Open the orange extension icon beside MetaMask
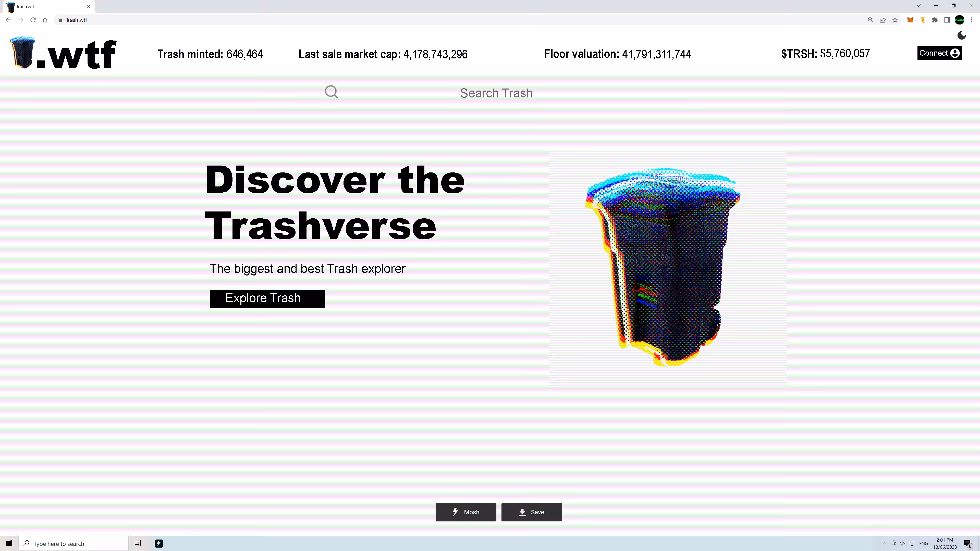 pos(923,20)
